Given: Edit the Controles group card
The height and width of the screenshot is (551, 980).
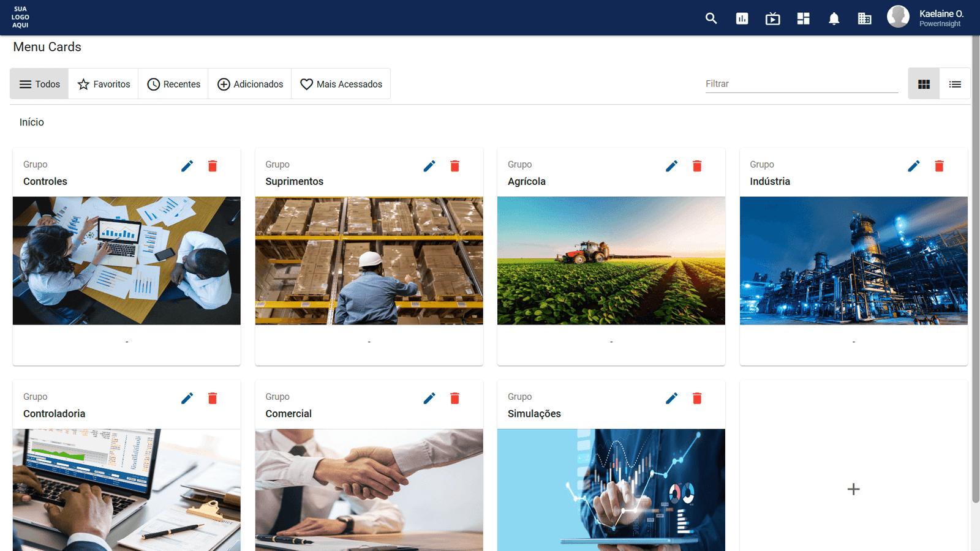Looking at the screenshot, I should coord(187,166).
